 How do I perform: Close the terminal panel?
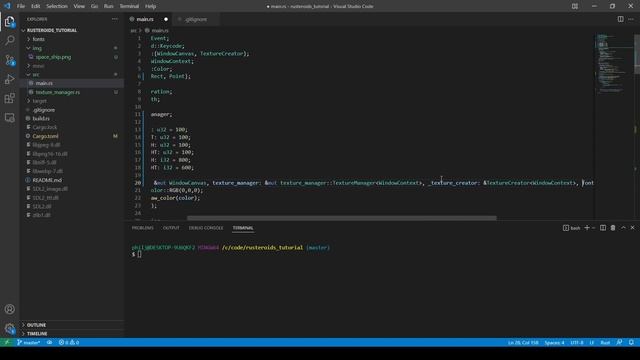633,228
